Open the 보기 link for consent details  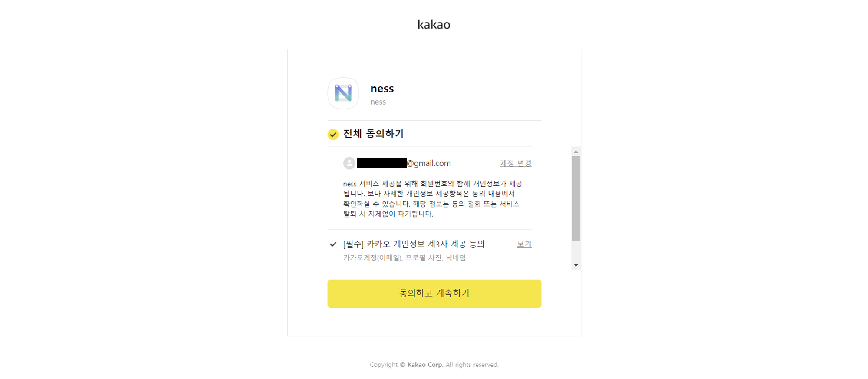coord(524,244)
